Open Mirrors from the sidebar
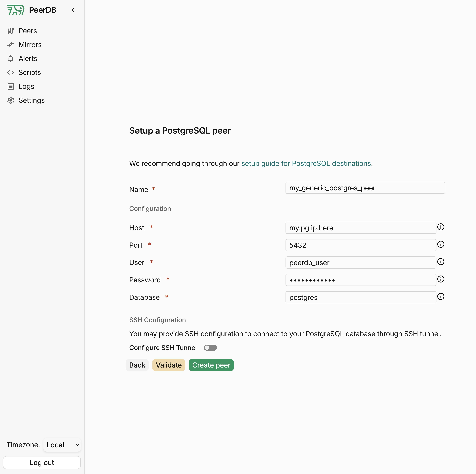This screenshot has height=474, width=476. click(x=30, y=45)
